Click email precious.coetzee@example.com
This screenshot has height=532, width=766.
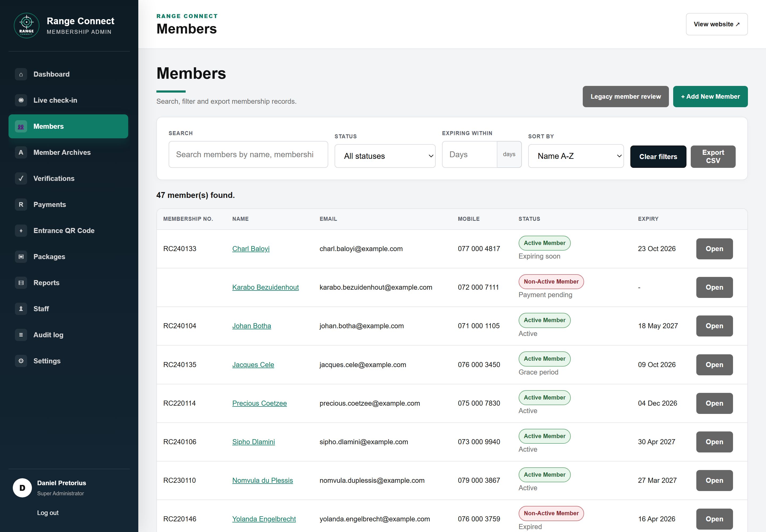tap(369, 403)
